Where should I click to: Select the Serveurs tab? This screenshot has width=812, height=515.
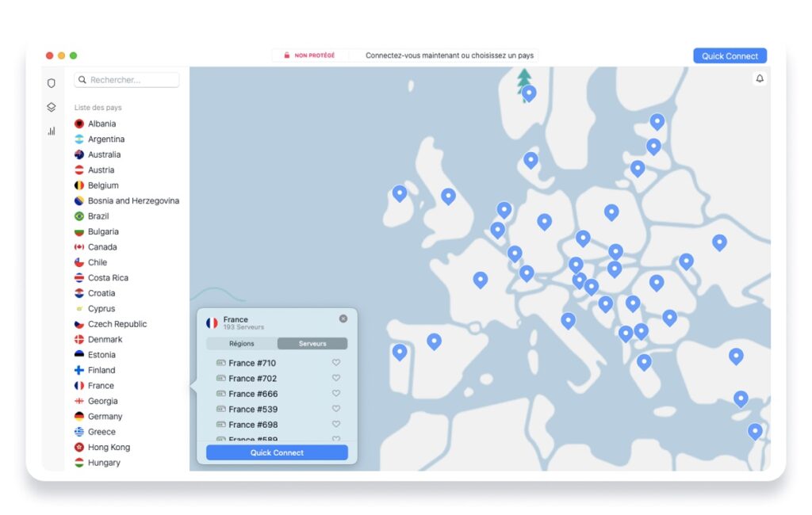pos(312,343)
